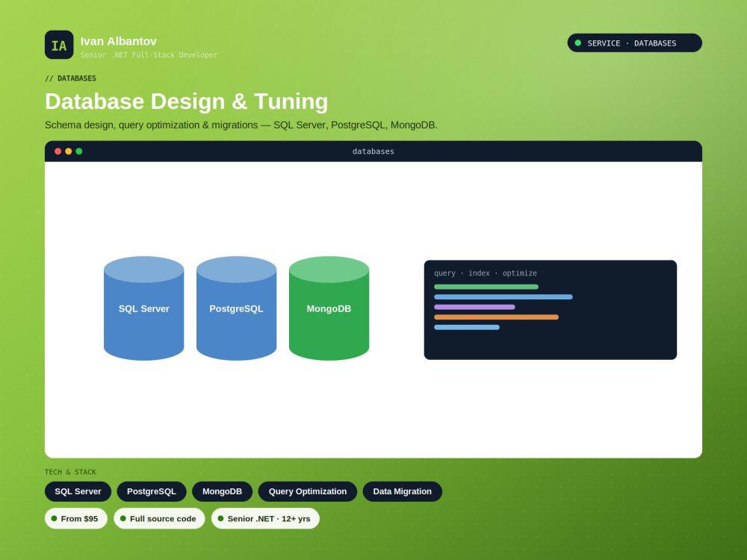This screenshot has height=560, width=747.
Task: Click the SQL Server tech tag
Action: [78, 491]
